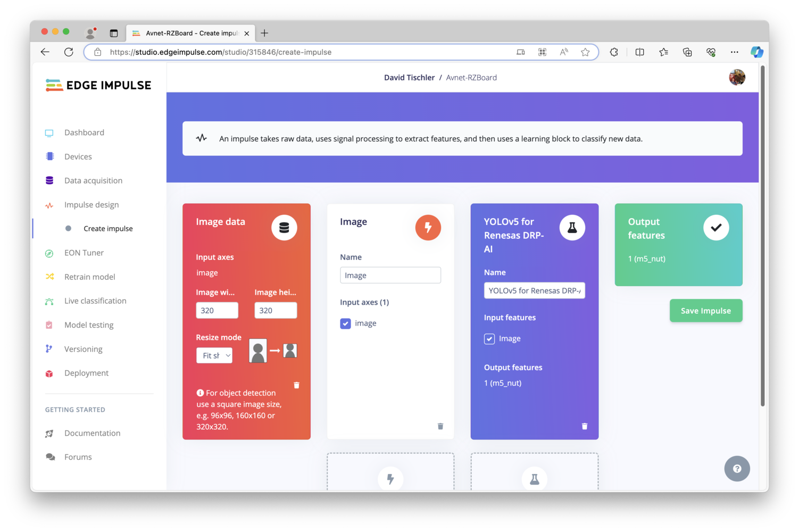Click the browser back arrow
799x532 pixels.
[45, 52]
